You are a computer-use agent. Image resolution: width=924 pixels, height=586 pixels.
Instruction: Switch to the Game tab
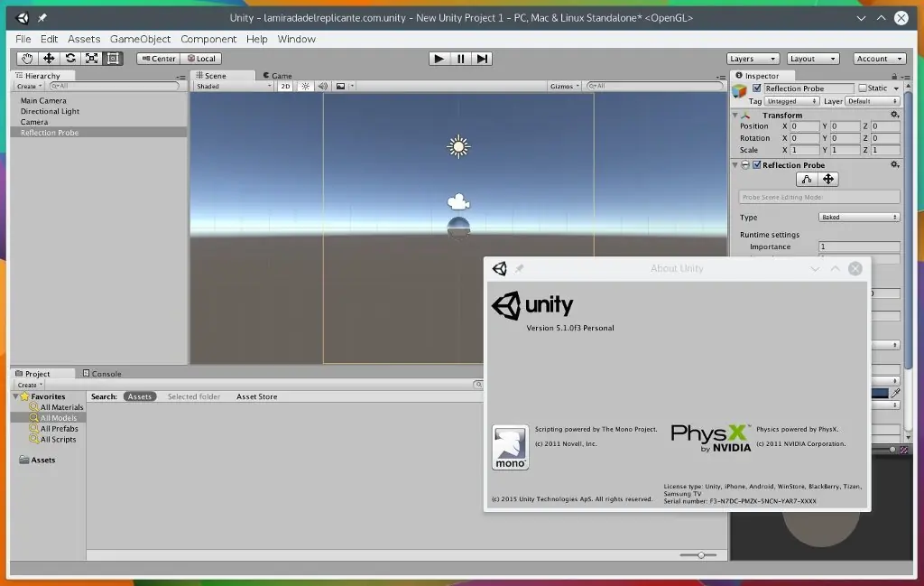point(278,76)
